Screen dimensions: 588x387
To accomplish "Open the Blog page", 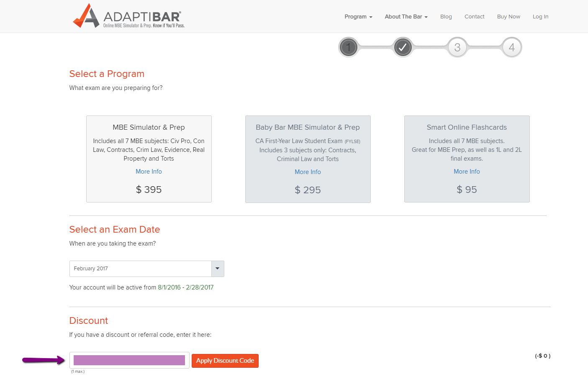I will (446, 17).
